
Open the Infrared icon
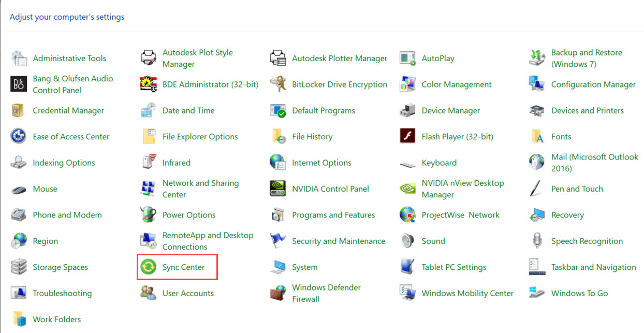149,163
